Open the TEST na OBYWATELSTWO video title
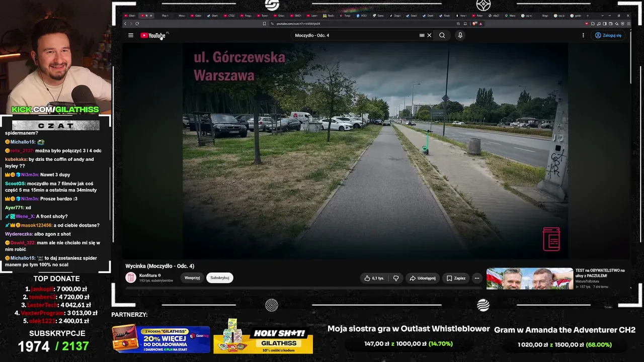 tap(600, 273)
